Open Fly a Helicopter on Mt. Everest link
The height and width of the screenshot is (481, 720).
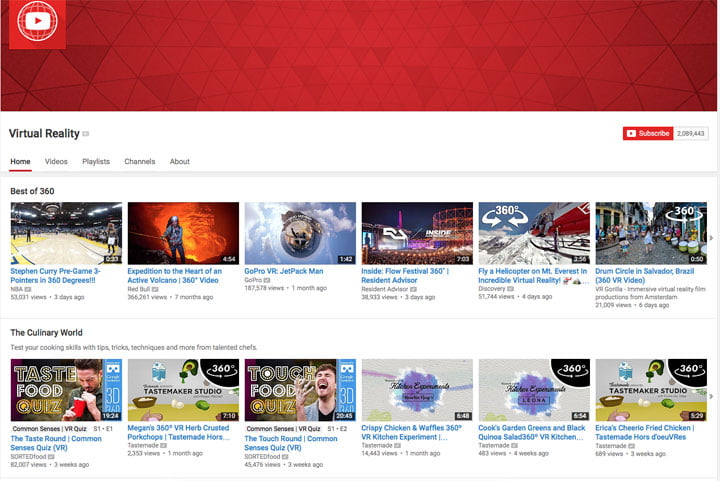533,275
